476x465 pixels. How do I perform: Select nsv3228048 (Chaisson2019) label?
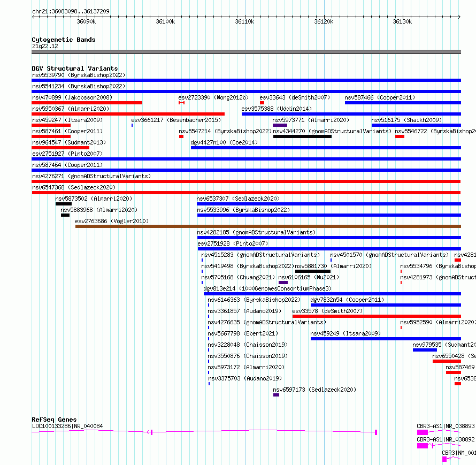point(248,345)
